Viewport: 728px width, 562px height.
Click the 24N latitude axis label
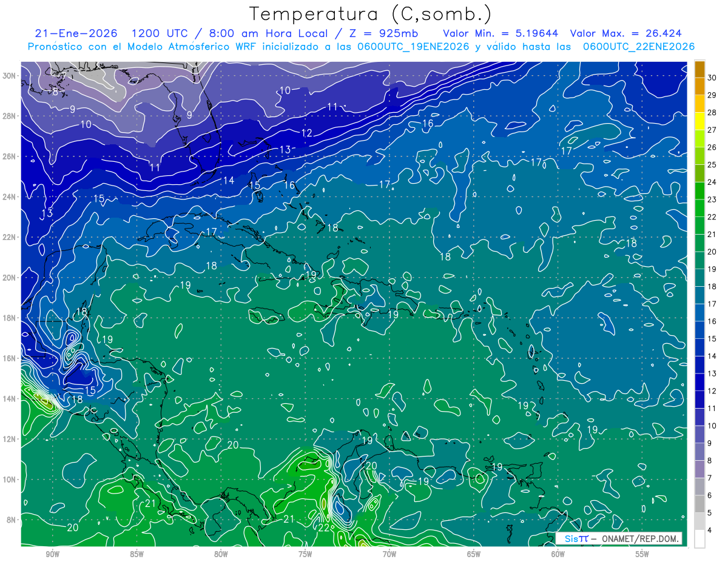(x=10, y=196)
